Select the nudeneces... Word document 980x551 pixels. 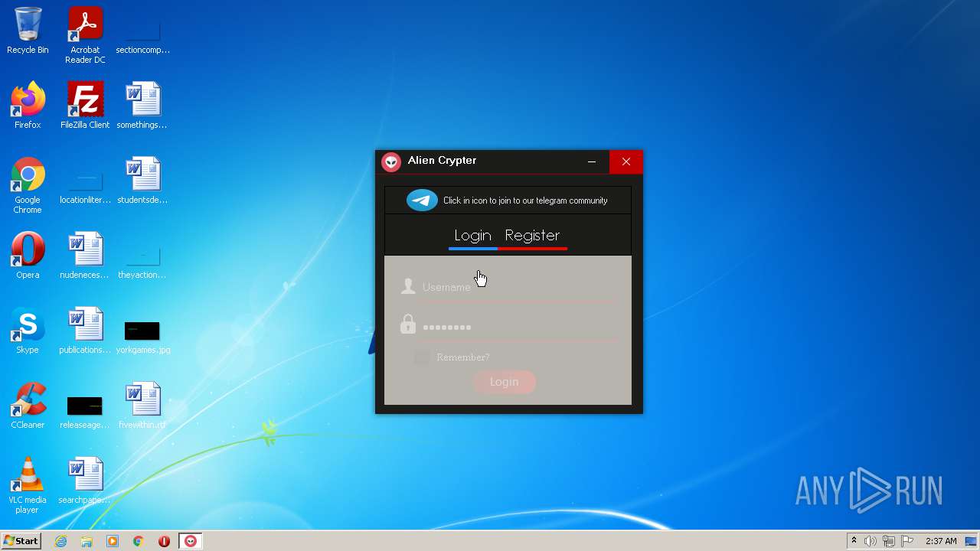pyautogui.click(x=85, y=256)
